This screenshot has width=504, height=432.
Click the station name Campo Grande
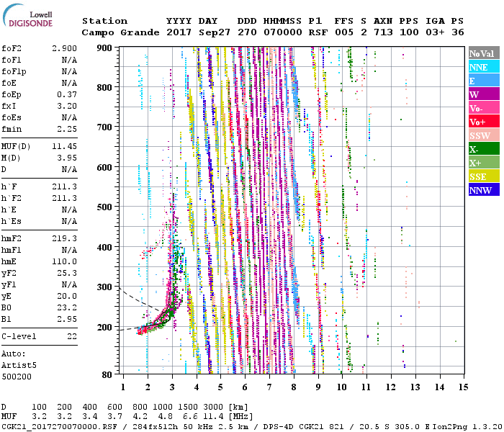tap(120, 32)
